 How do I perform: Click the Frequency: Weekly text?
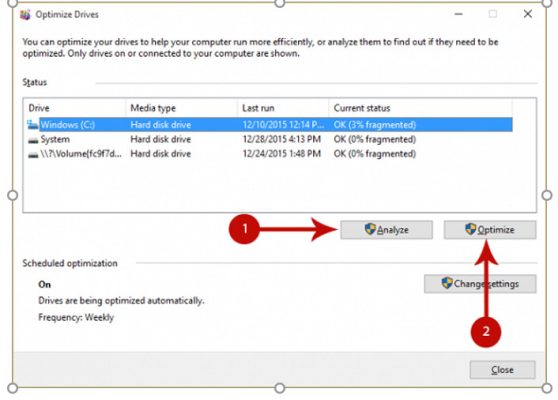[76, 317]
